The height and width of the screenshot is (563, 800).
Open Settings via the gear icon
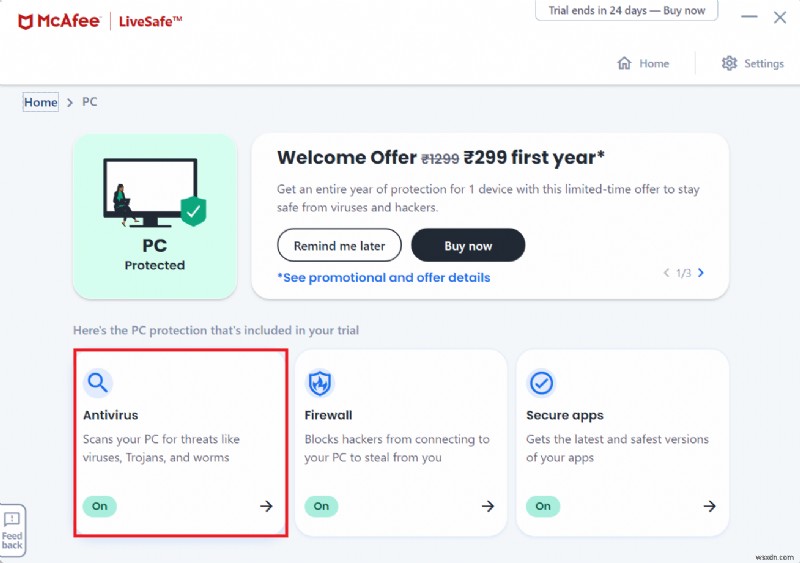coord(729,63)
